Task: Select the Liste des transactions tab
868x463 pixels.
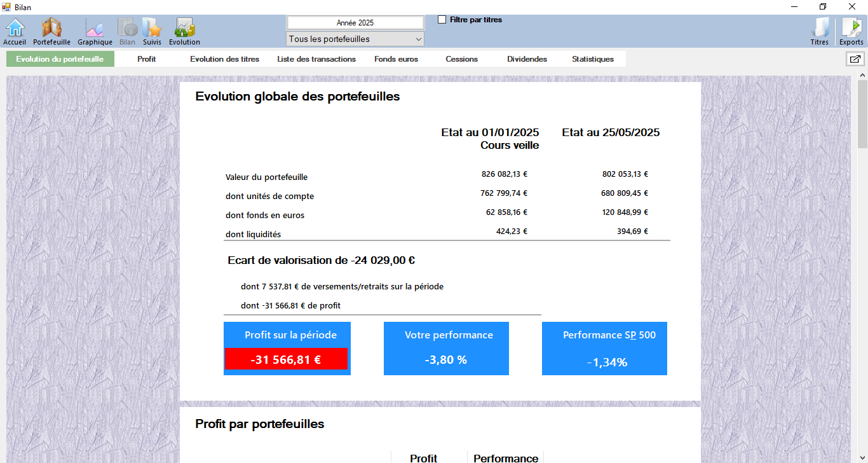Action: pyautogui.click(x=316, y=59)
